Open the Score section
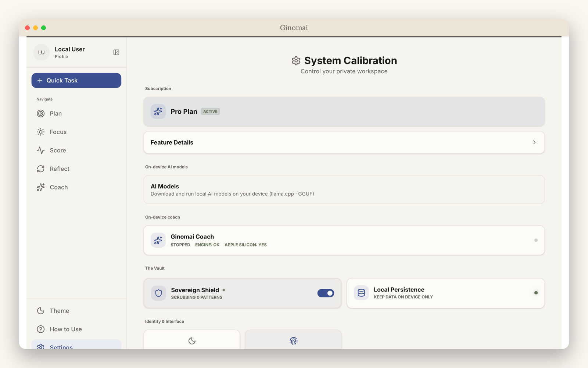This screenshot has width=588, height=368. click(x=76, y=150)
